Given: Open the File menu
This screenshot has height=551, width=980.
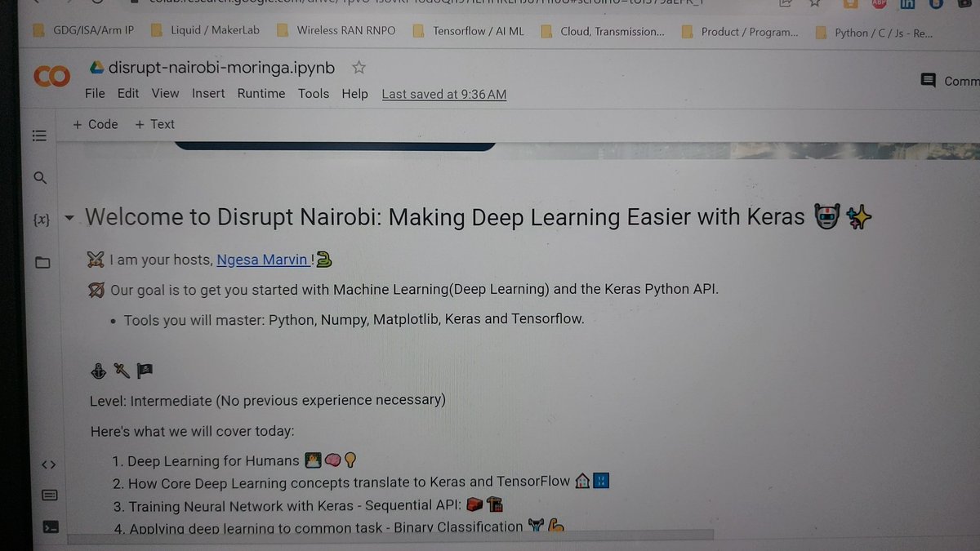Looking at the screenshot, I should [x=95, y=93].
